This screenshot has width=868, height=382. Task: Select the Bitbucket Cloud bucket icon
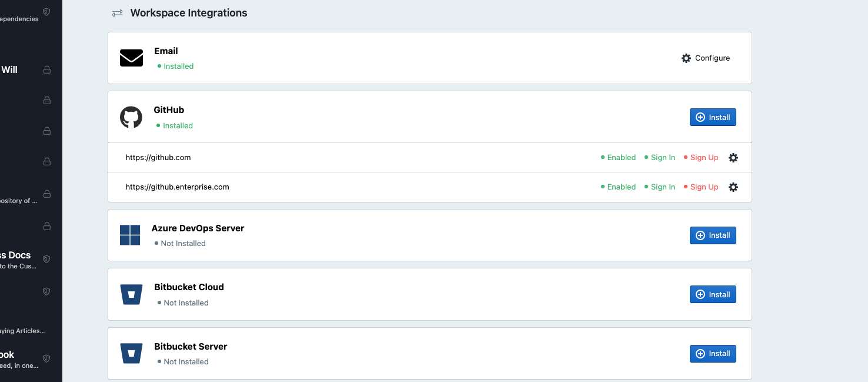pyautogui.click(x=131, y=294)
